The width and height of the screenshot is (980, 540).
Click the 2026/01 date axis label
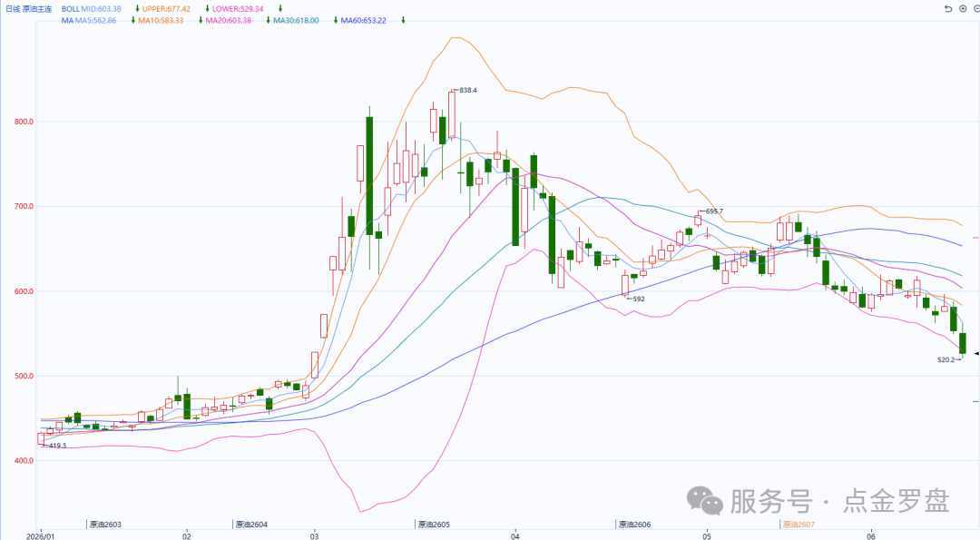(41, 536)
